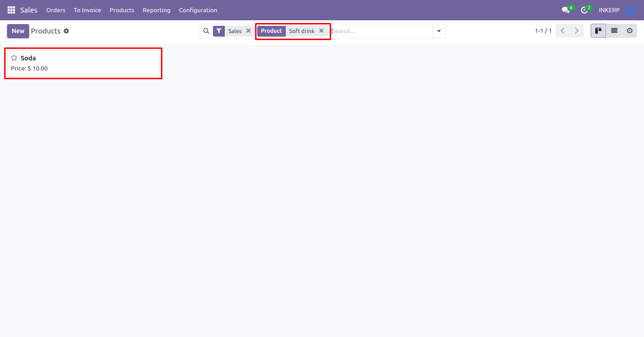Click the search magnifier icon
Screen dimensions: 644x337
(x=206, y=31)
